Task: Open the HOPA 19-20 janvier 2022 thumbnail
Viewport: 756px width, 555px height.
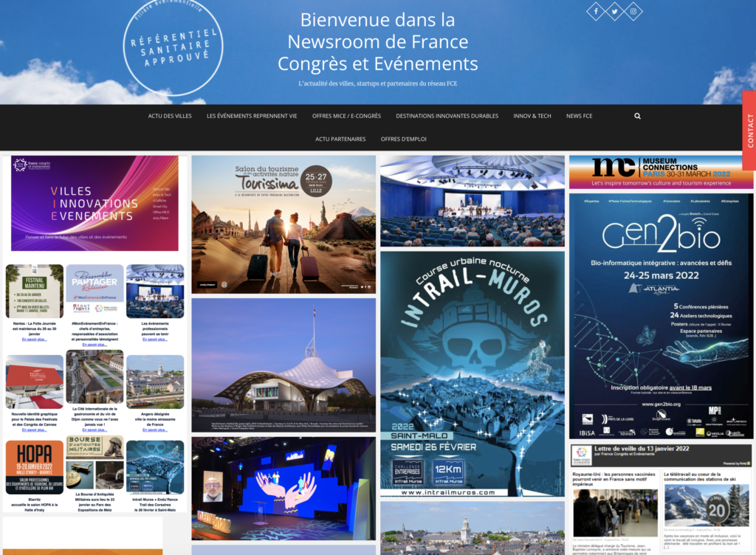Action: click(35, 467)
